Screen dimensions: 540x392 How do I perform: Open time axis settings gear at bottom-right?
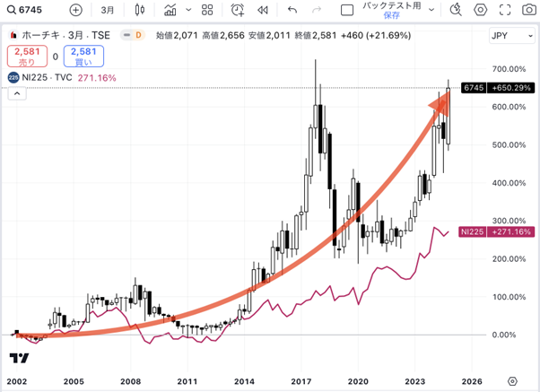click(x=511, y=380)
